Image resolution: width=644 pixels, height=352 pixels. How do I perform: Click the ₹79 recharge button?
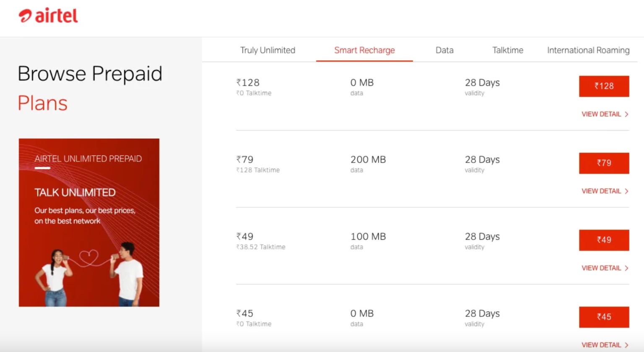pyautogui.click(x=604, y=163)
